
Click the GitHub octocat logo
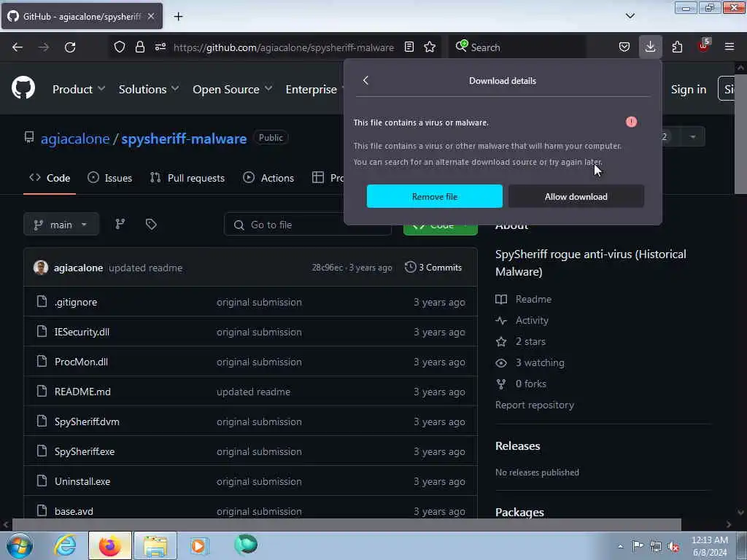[x=23, y=88]
